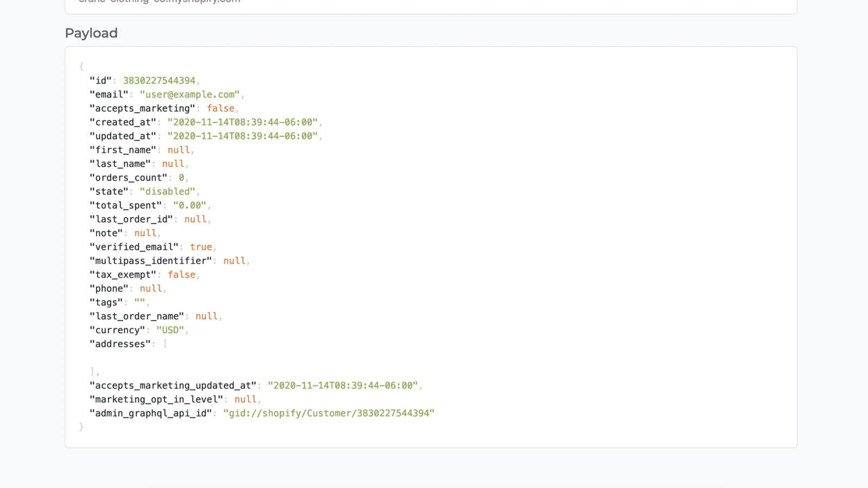Click the verified_email true value
The width and height of the screenshot is (868, 488).
pos(201,247)
